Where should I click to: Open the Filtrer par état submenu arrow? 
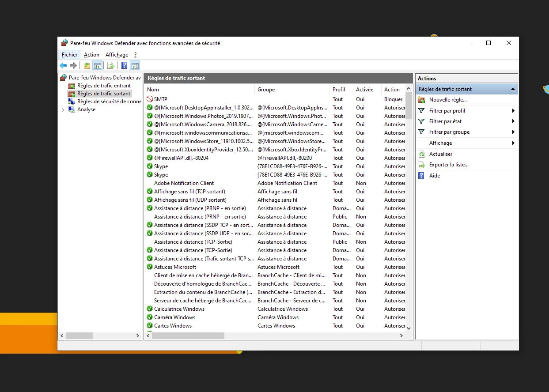513,121
